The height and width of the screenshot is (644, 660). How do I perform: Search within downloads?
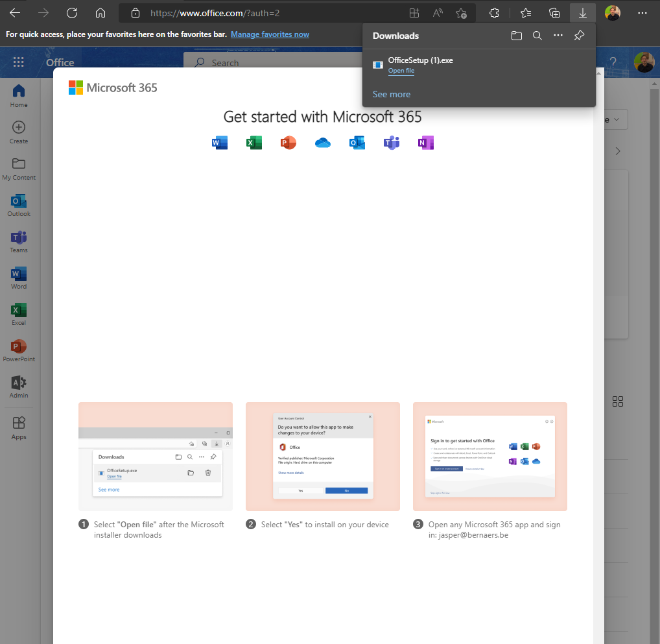(537, 36)
